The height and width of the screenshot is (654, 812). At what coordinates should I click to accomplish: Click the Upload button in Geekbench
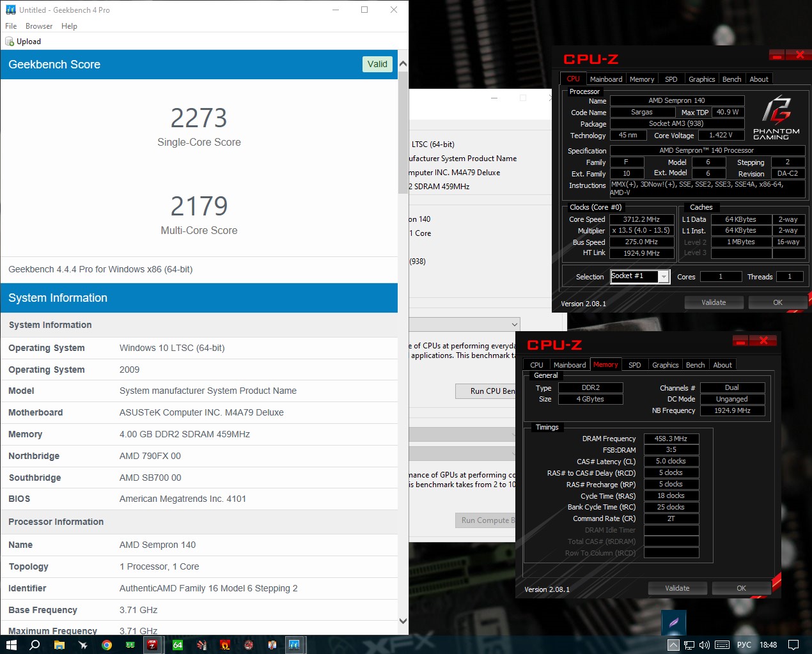(23, 42)
